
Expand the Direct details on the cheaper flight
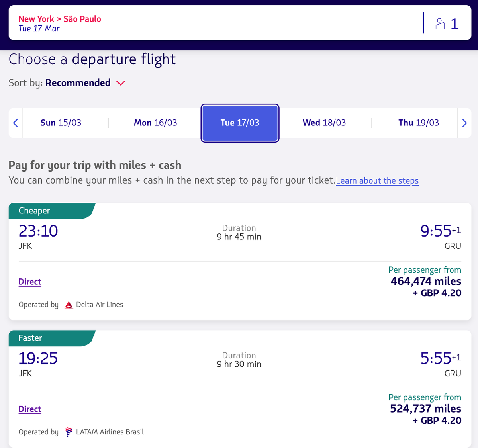tap(29, 282)
